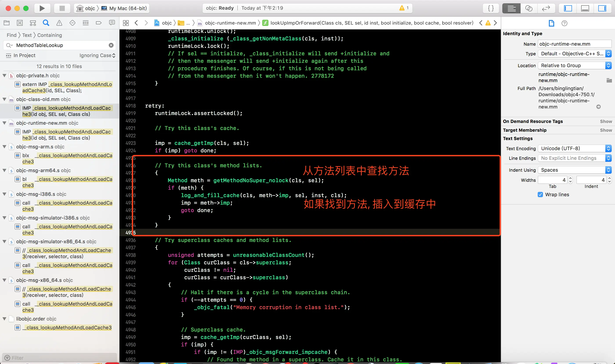The height and width of the screenshot is (364, 615).
Task: Increment the Tab width stepper
Action: [570, 178]
